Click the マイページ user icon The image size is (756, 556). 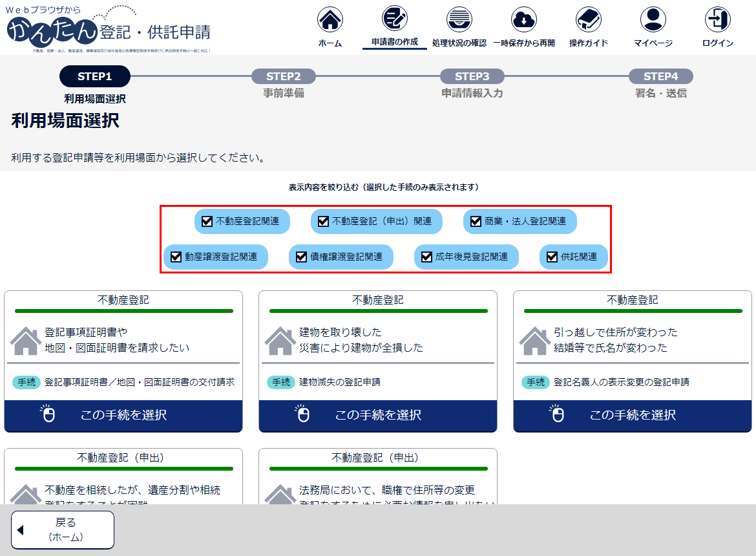pos(653,20)
